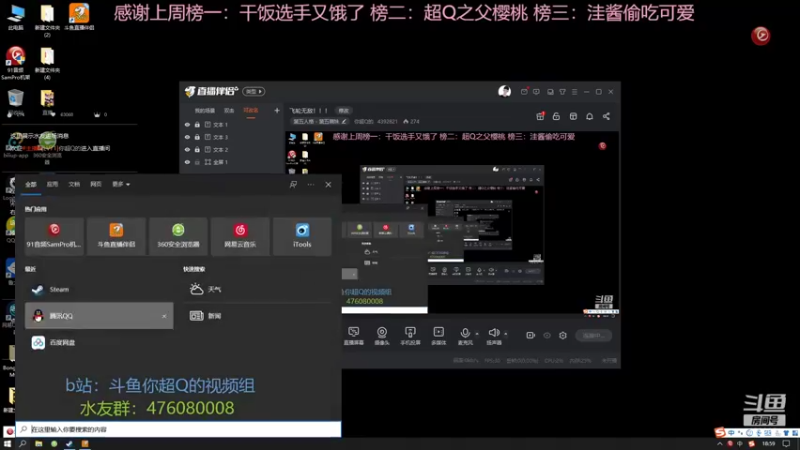Open the search panel's three-dot options
Viewport: 800px width, 450px height.
[x=311, y=184]
